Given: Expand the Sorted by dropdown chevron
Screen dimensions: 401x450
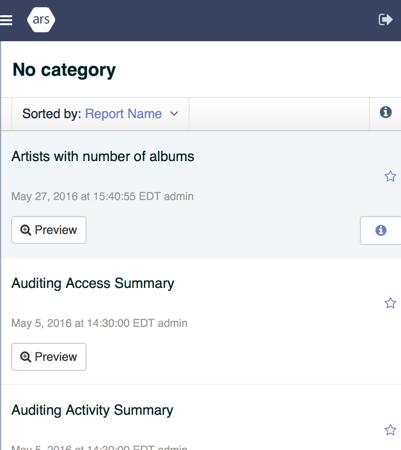Looking at the screenshot, I should pyautogui.click(x=174, y=114).
